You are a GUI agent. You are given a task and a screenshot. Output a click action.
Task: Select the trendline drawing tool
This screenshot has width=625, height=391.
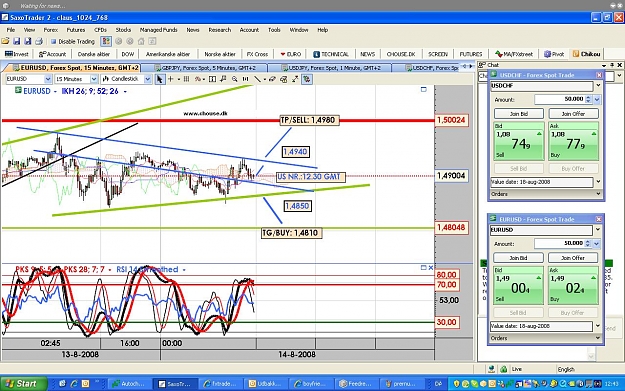pos(257,79)
